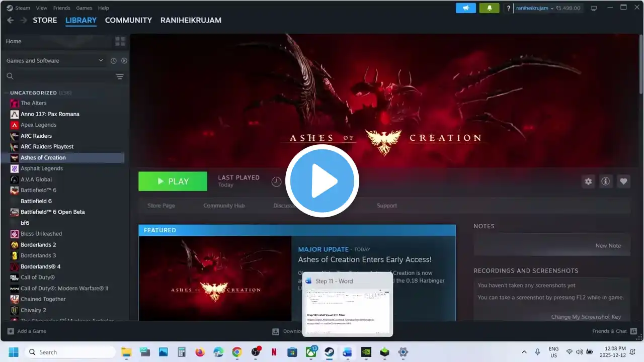Open the Step 11 - Word preview thumbnail
This screenshot has width=644, height=362.
pyautogui.click(x=348, y=304)
